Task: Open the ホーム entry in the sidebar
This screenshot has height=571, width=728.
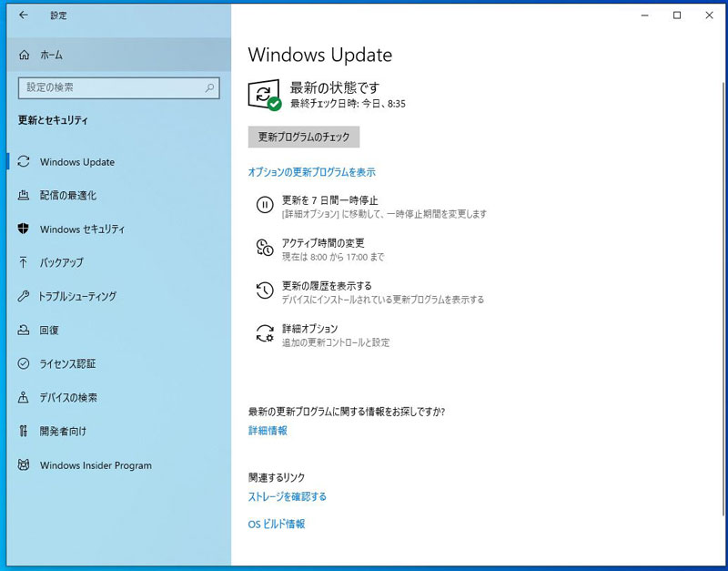Action: coord(119,55)
